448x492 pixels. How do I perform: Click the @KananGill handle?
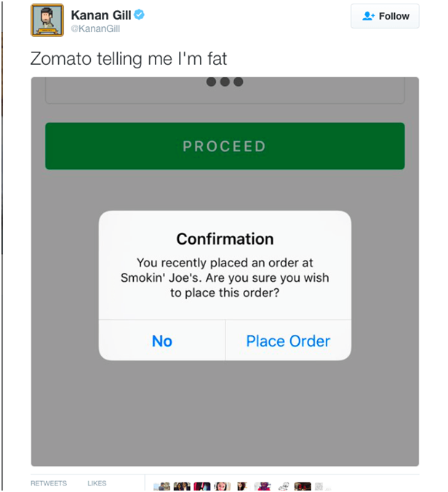tap(95, 28)
